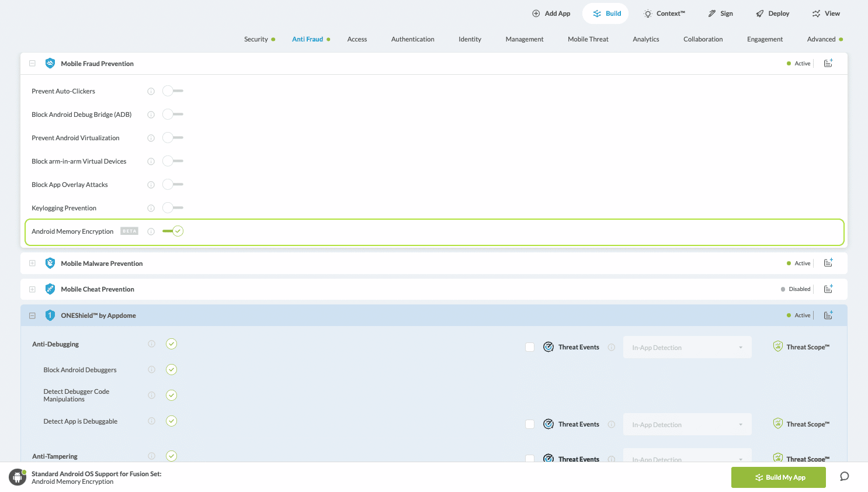The image size is (868, 492).
Task: Open the Authentication tab
Action: (x=412, y=39)
